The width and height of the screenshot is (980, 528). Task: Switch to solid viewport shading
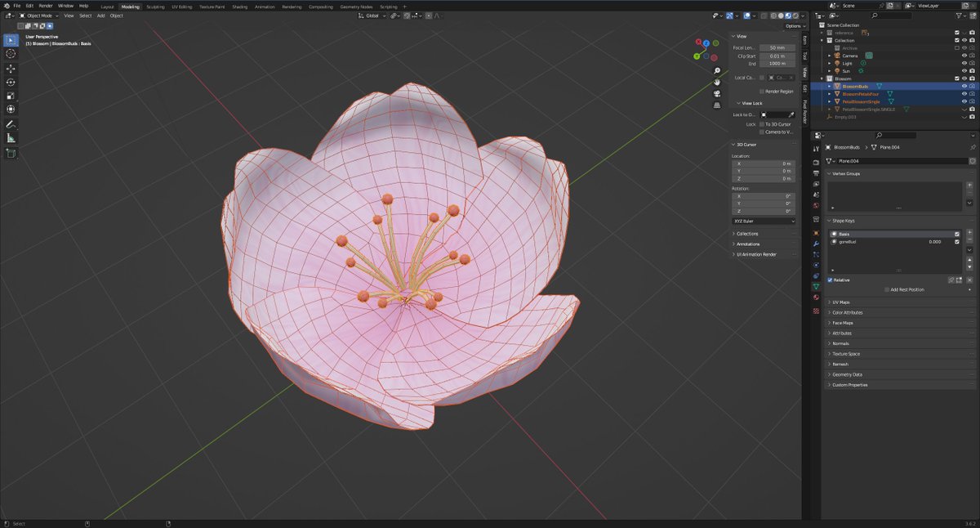click(782, 16)
